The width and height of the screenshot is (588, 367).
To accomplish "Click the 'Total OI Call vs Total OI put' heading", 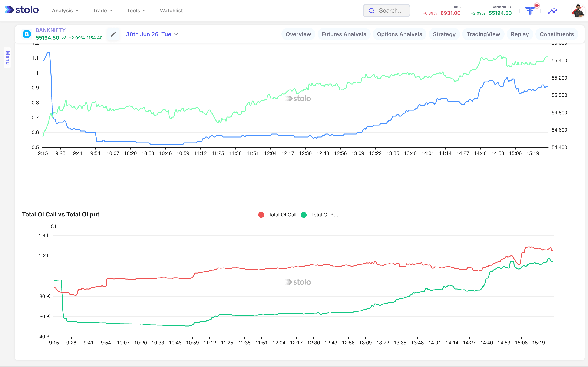I will pyautogui.click(x=61, y=215).
